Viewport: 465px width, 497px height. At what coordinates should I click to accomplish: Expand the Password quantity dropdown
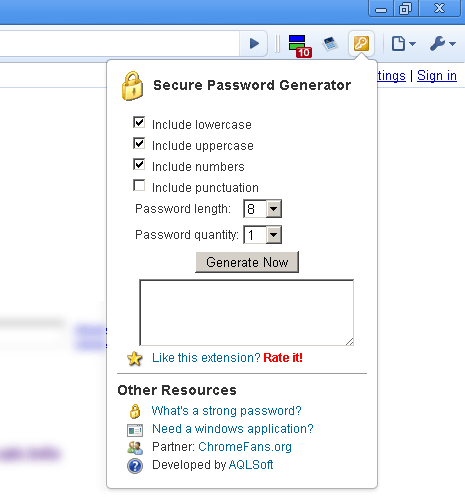click(x=263, y=235)
